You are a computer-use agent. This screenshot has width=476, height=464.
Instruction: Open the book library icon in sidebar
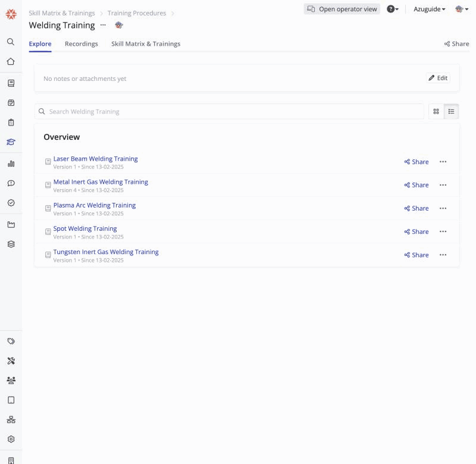[x=11, y=83]
